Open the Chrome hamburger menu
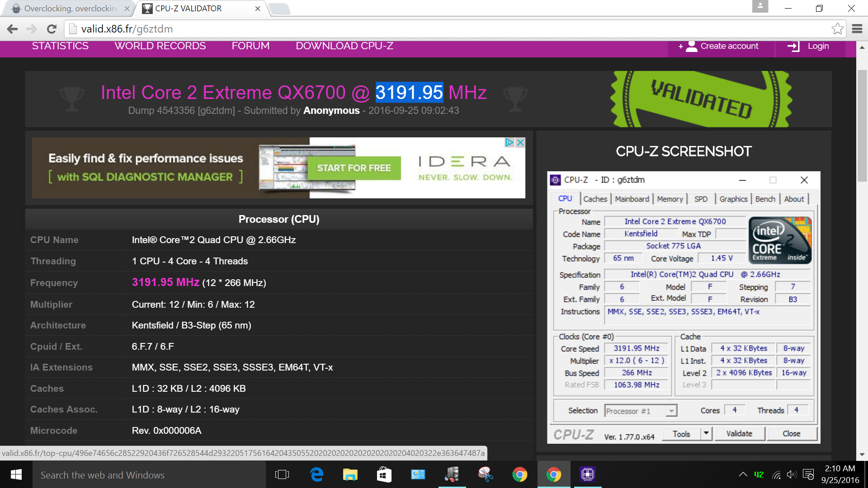Screen dimensions: 868x488 pos(857,29)
